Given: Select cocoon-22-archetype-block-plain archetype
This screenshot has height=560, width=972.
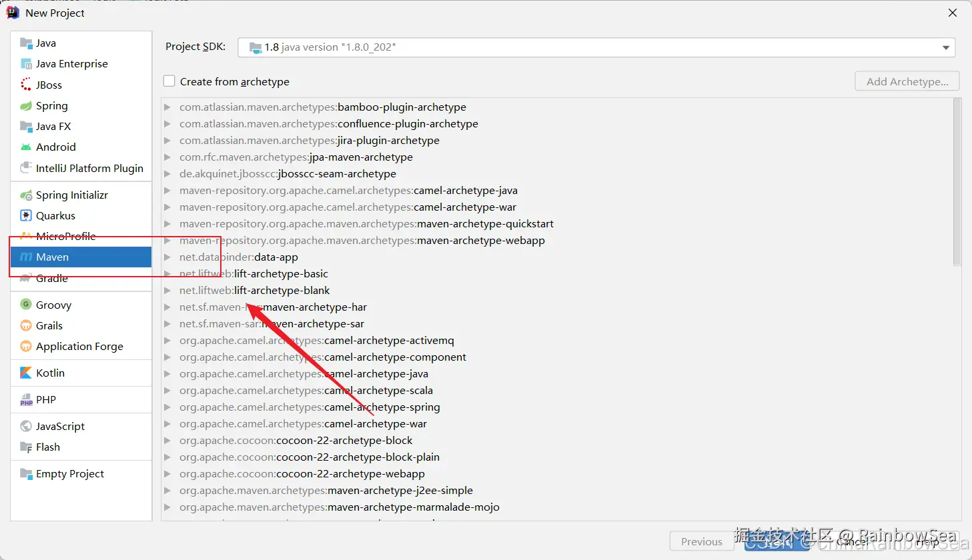Looking at the screenshot, I should 310,457.
